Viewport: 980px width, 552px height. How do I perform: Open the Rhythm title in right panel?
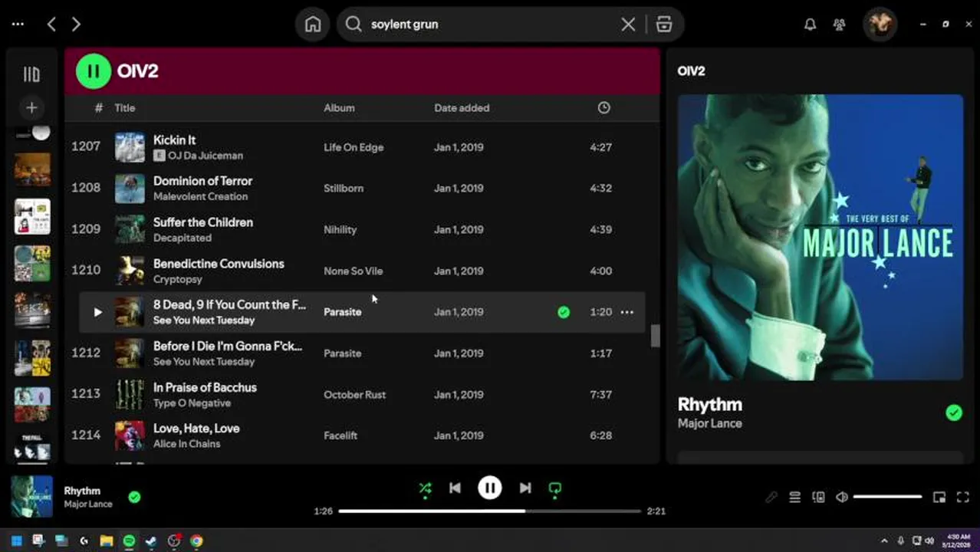[x=709, y=405]
